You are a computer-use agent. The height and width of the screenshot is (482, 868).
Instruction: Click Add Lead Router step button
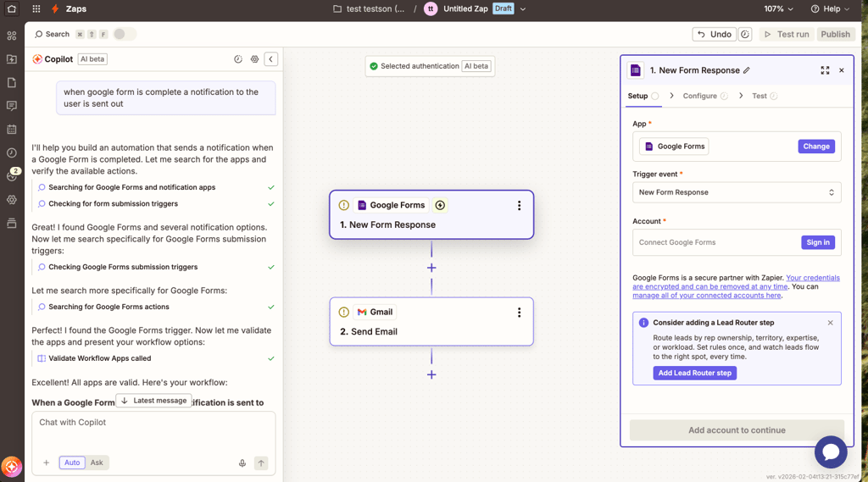695,373
